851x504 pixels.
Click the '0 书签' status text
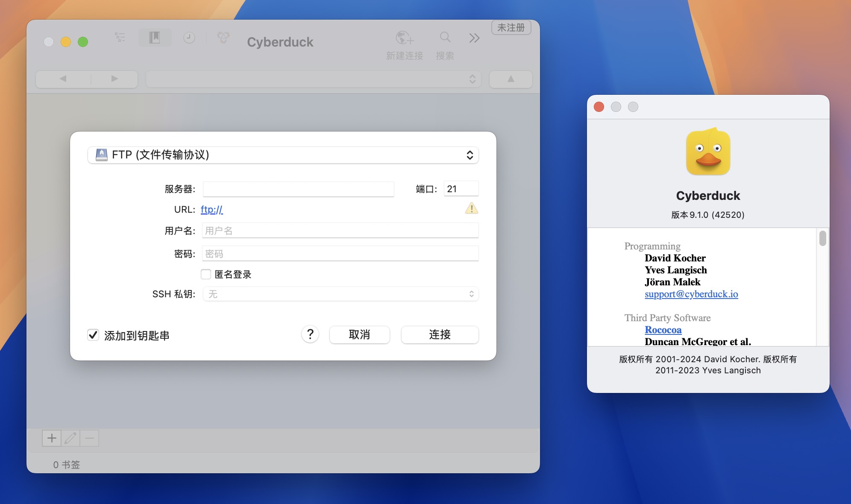pyautogui.click(x=67, y=465)
